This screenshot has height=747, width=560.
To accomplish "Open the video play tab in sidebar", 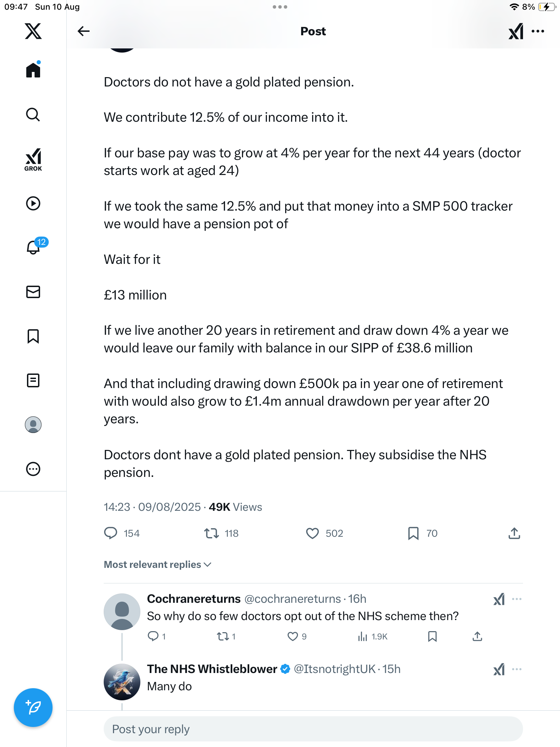I will (33, 203).
